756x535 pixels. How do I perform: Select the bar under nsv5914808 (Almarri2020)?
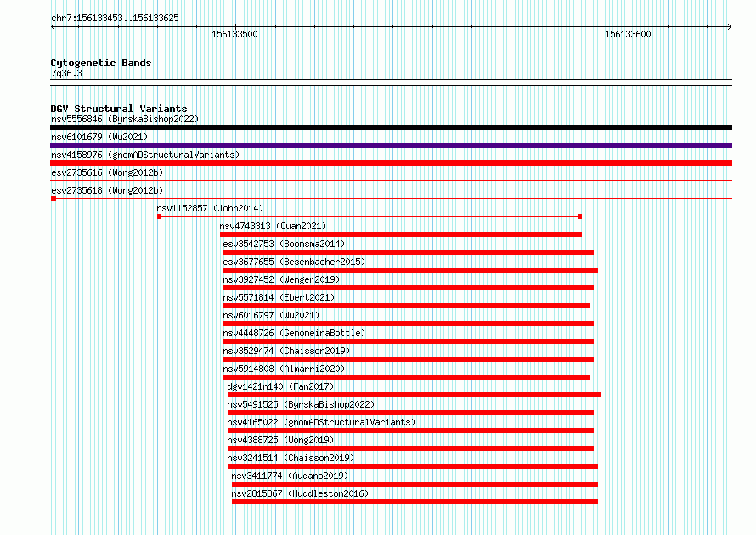point(406,377)
